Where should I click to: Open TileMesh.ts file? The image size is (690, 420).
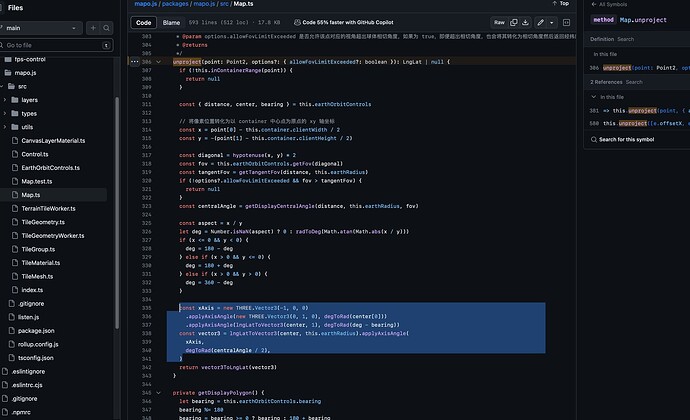[37, 276]
